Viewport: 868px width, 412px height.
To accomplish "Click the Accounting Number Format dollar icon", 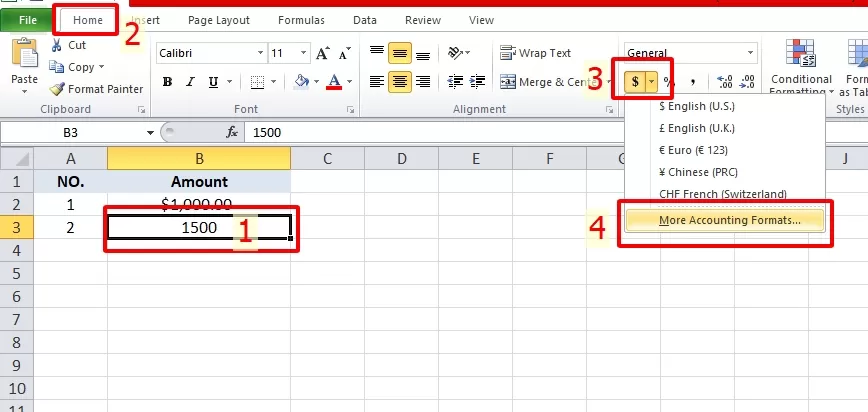I will 635,82.
